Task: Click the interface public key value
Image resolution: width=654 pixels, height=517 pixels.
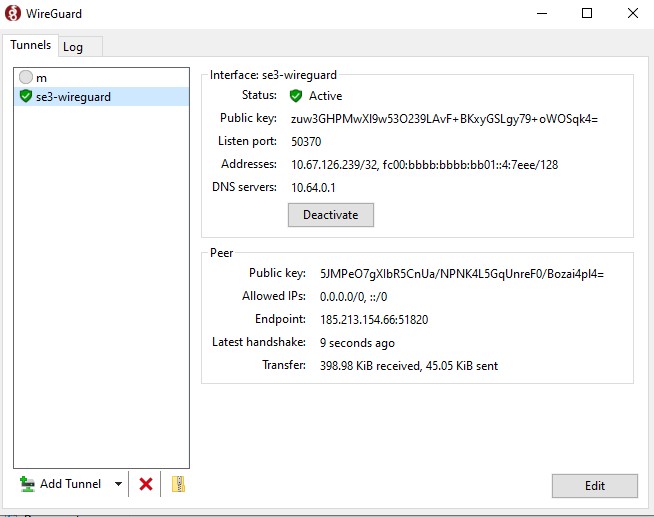Action: 444,119
